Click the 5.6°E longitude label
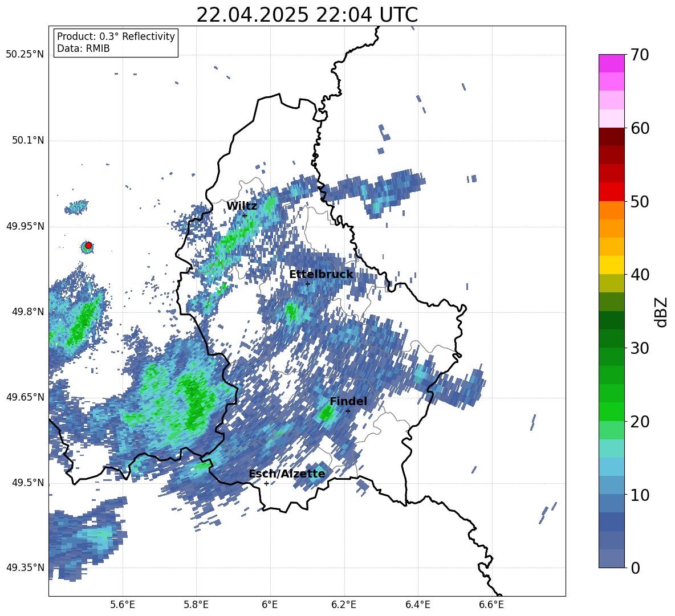The image size is (675, 616). (123, 605)
